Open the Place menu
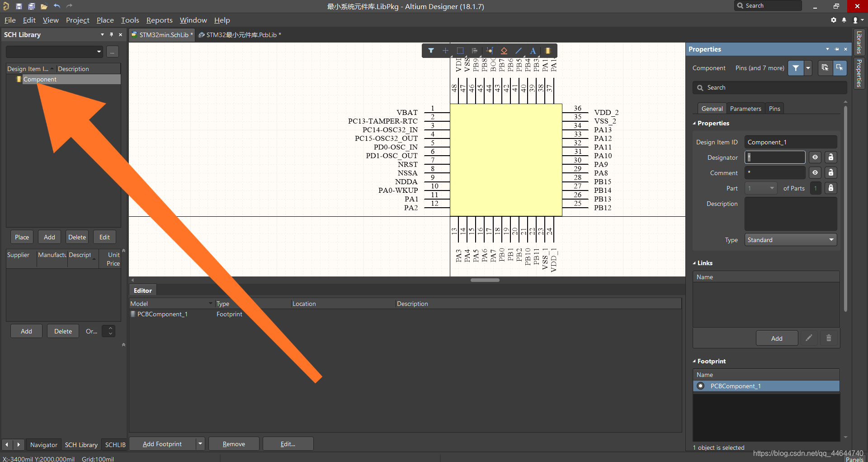The image size is (868, 462). point(105,20)
